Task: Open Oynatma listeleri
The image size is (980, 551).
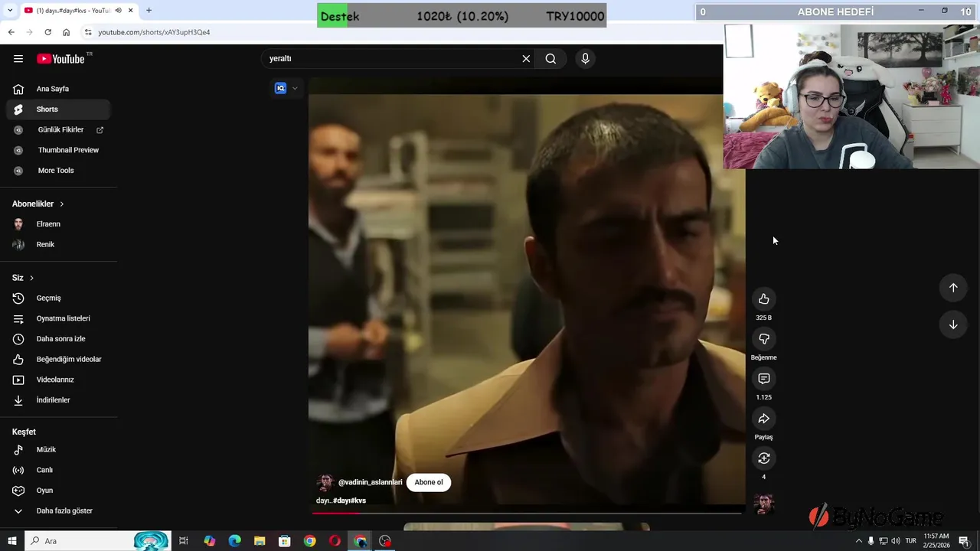Action: [x=58, y=318]
